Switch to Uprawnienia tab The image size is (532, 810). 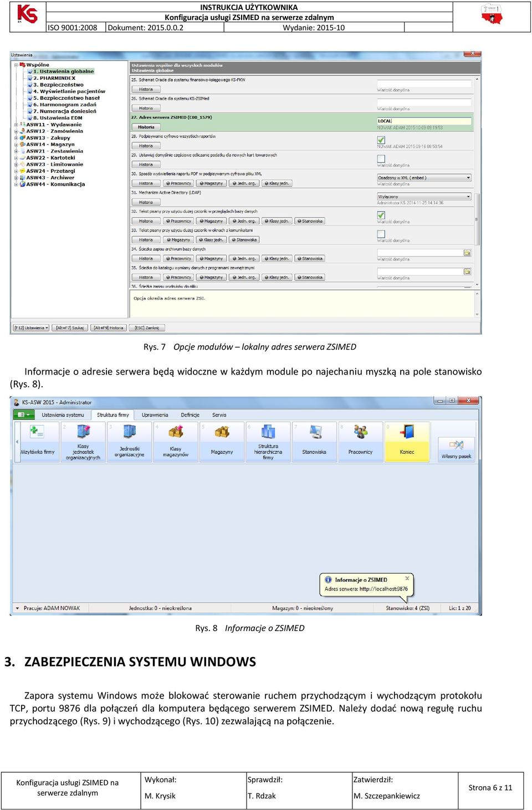tap(155, 415)
